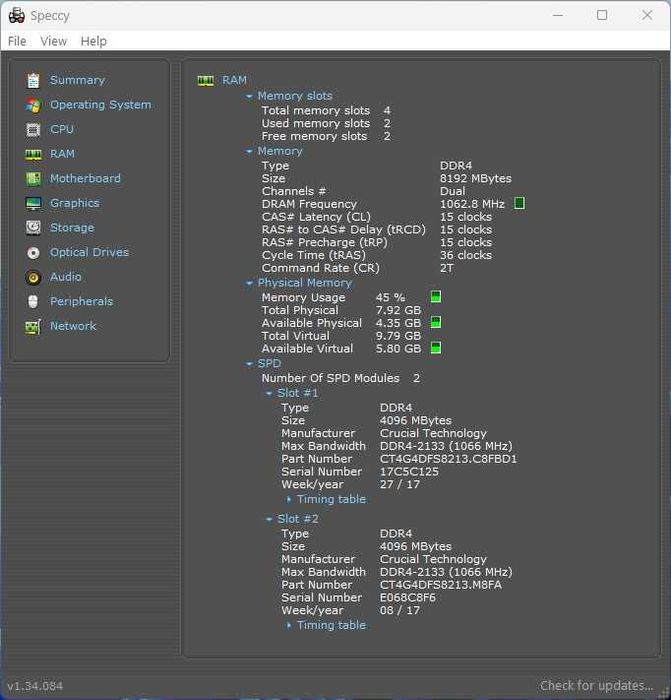This screenshot has width=671, height=700.
Task: Click the DRAM Frequency status indicator icon
Action: click(x=519, y=204)
